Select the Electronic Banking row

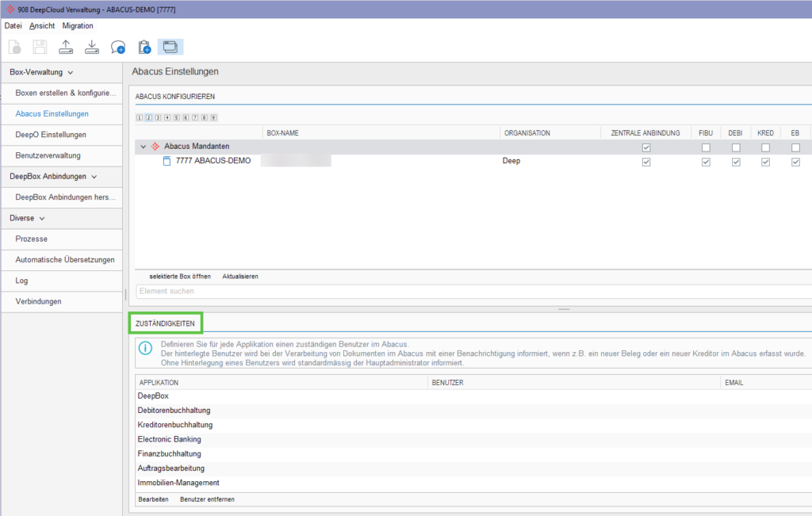(x=473, y=439)
